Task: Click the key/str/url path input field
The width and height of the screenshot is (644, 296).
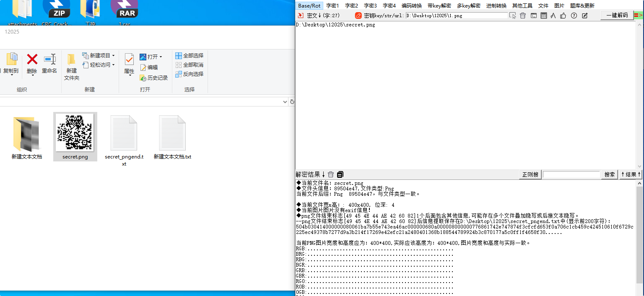Action: [x=457, y=16]
